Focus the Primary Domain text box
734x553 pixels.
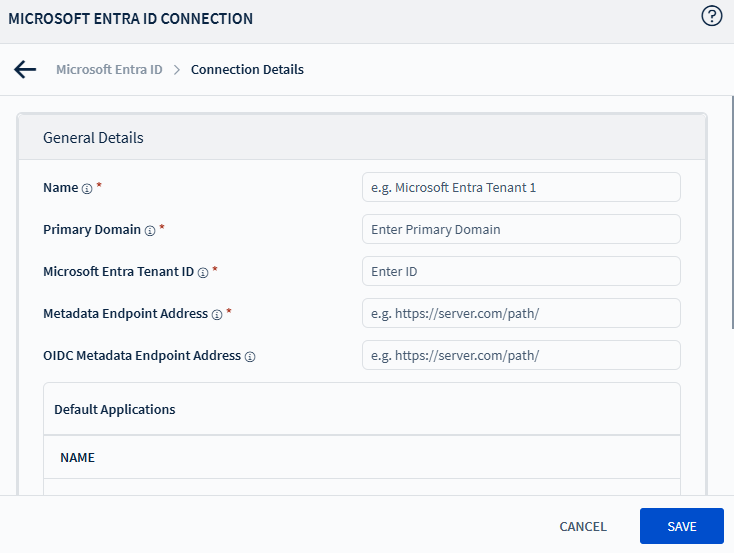tap(521, 229)
